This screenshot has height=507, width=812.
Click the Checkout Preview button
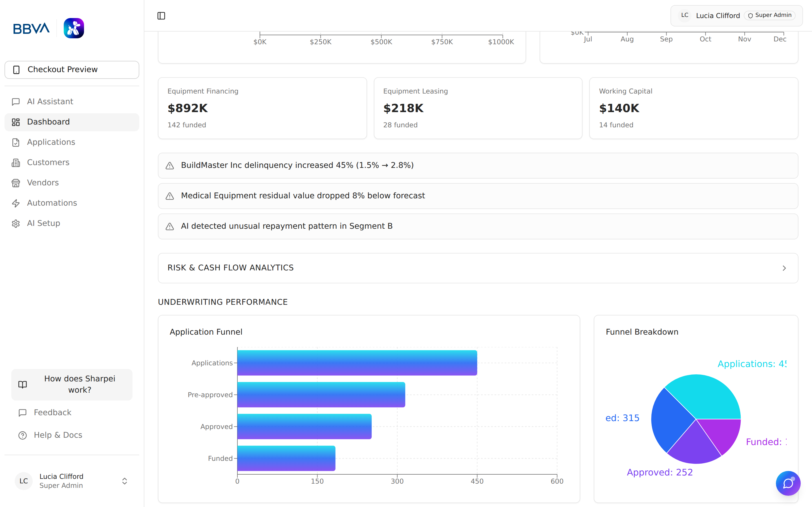[x=71, y=69]
